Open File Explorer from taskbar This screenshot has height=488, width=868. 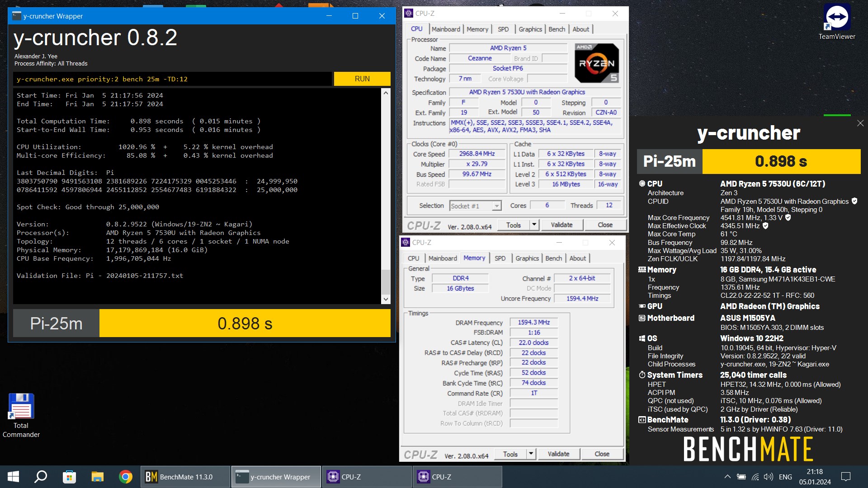coord(97,477)
